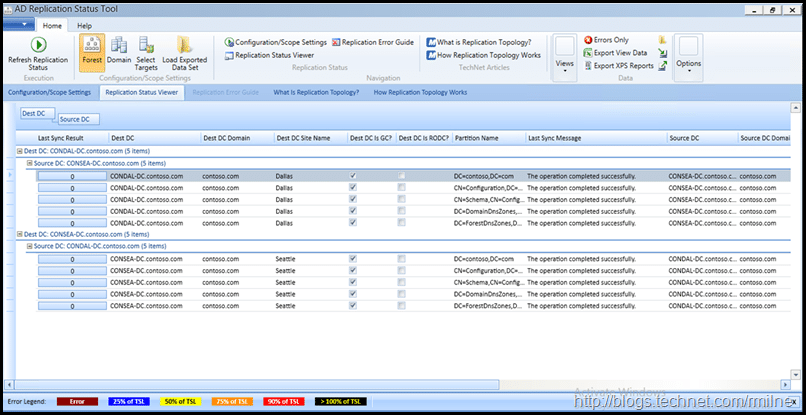Click Load Exported Data Set icon
This screenshot has width=806, height=415.
click(x=184, y=45)
